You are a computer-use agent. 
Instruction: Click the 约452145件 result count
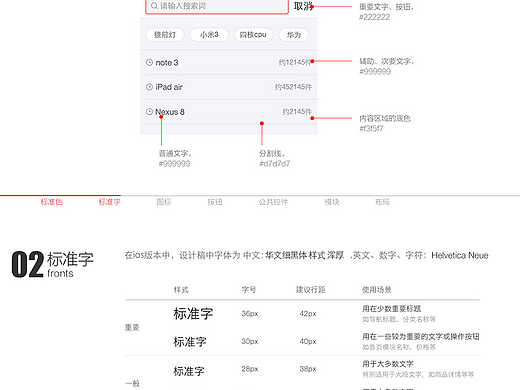(x=293, y=87)
